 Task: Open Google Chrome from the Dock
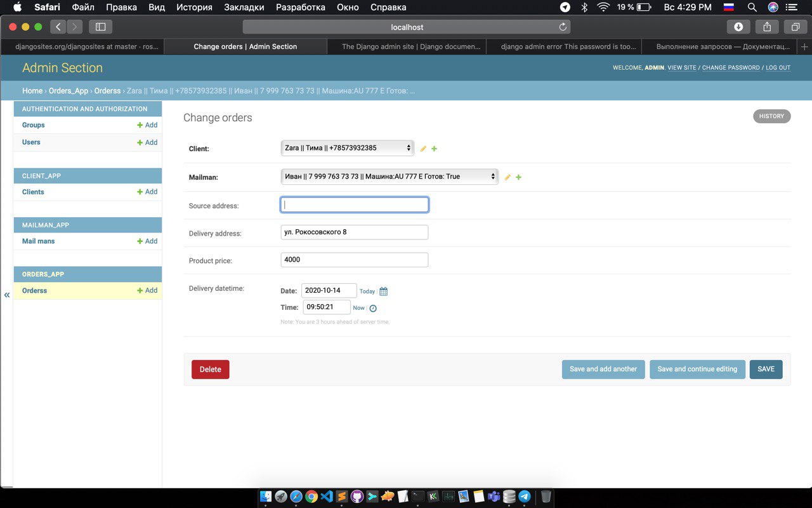311,497
